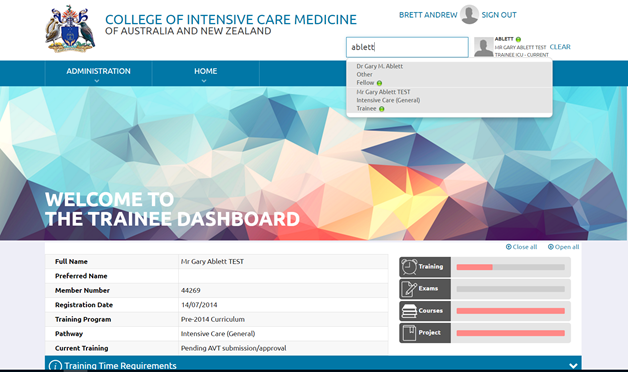Click the TRAINEE ICU - CURRENT text
This screenshot has width=628, height=372.
click(521, 55)
